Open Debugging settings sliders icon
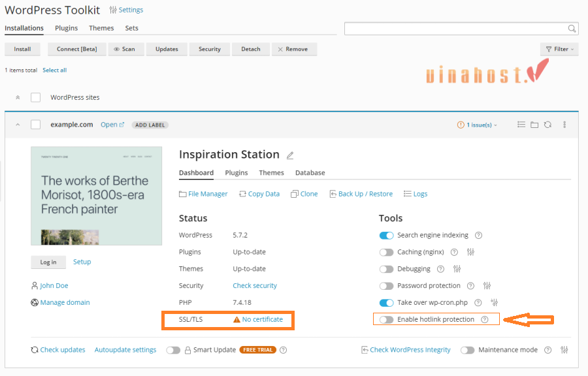Screen dimensions: 588x376 [x=457, y=269]
